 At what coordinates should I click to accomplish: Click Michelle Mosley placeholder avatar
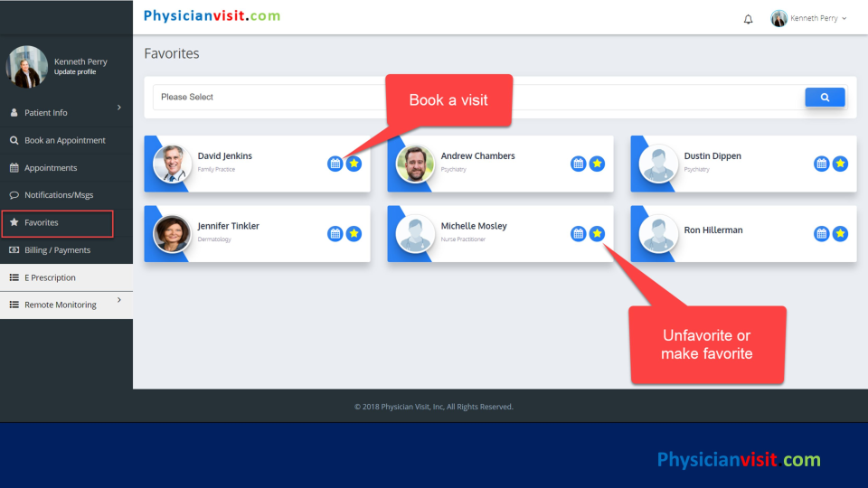[x=415, y=233]
